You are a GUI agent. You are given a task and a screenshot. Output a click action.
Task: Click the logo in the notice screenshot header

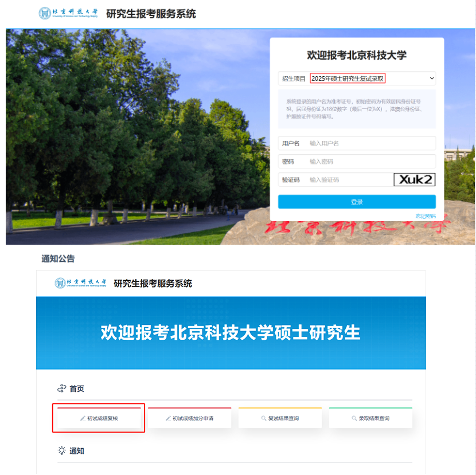(x=80, y=282)
